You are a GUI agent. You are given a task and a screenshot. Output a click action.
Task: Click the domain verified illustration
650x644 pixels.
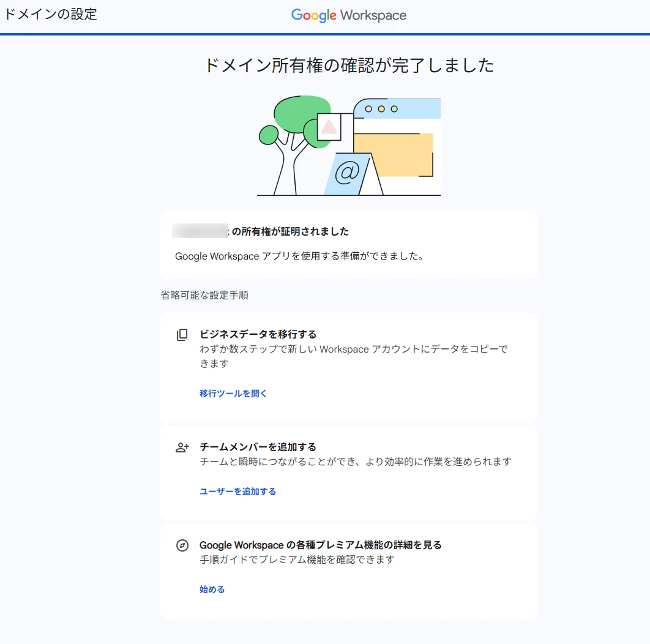click(x=349, y=146)
